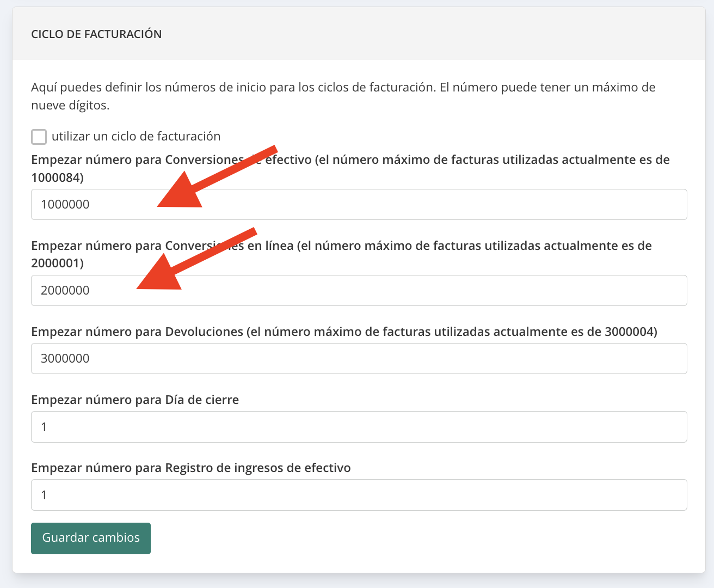This screenshot has height=588, width=714.
Task: Click the number 1000084 in the label
Action: tap(55, 178)
